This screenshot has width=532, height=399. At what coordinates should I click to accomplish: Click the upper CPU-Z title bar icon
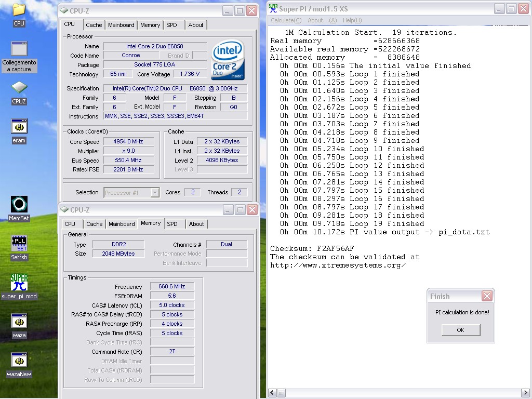point(64,10)
